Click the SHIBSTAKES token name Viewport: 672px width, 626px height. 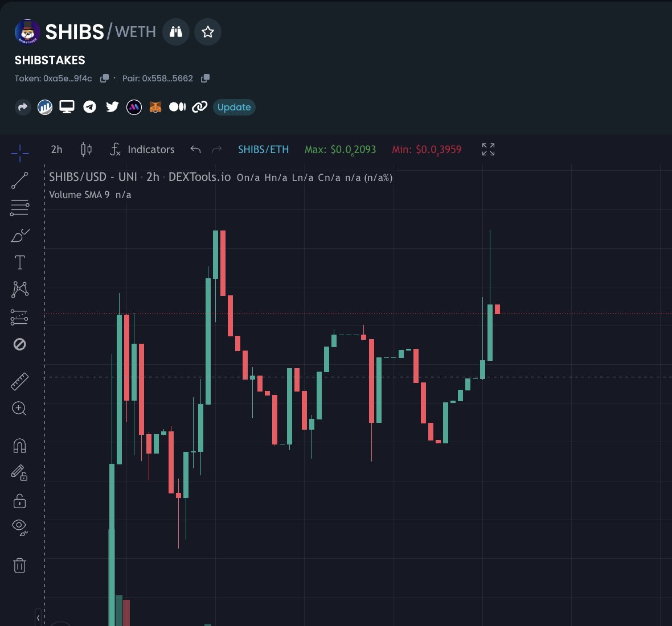[x=50, y=60]
